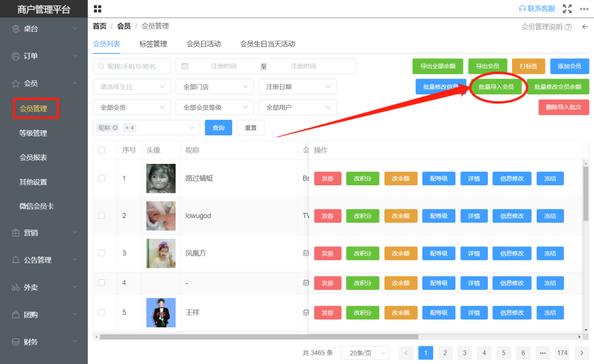
Task: Toggle fullscreen with the expand arrows icon
Action: (567, 9)
